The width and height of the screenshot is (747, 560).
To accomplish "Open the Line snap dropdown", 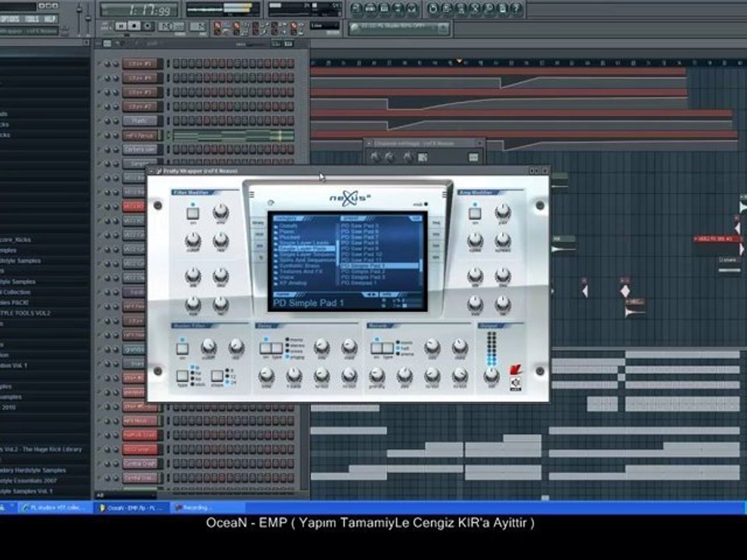I will click(325, 26).
